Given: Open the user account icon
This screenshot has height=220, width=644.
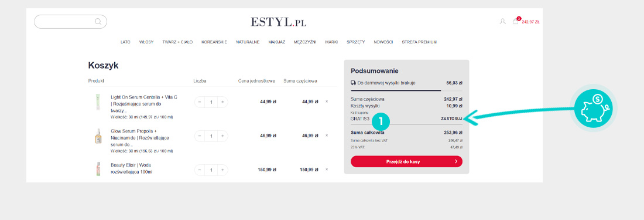Looking at the screenshot, I should pyautogui.click(x=502, y=21).
